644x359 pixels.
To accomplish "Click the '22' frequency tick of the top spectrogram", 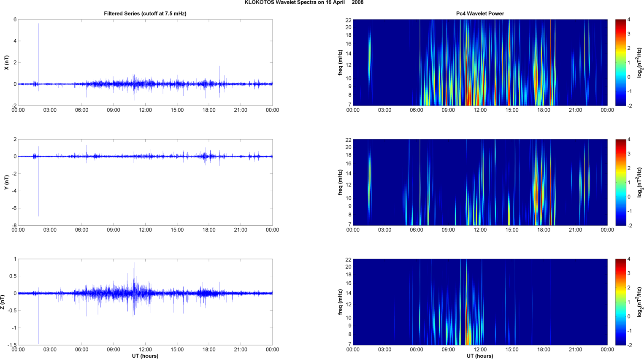I will tap(349, 20).
